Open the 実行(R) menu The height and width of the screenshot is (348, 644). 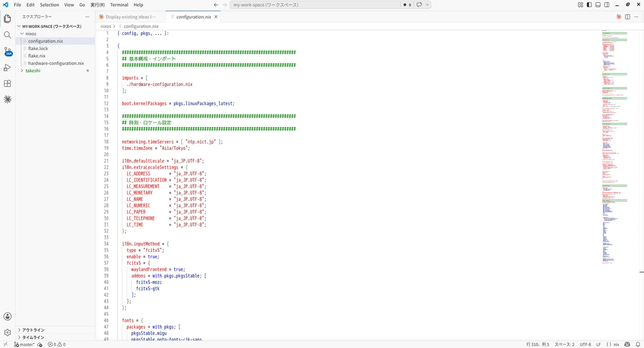pyautogui.click(x=98, y=5)
